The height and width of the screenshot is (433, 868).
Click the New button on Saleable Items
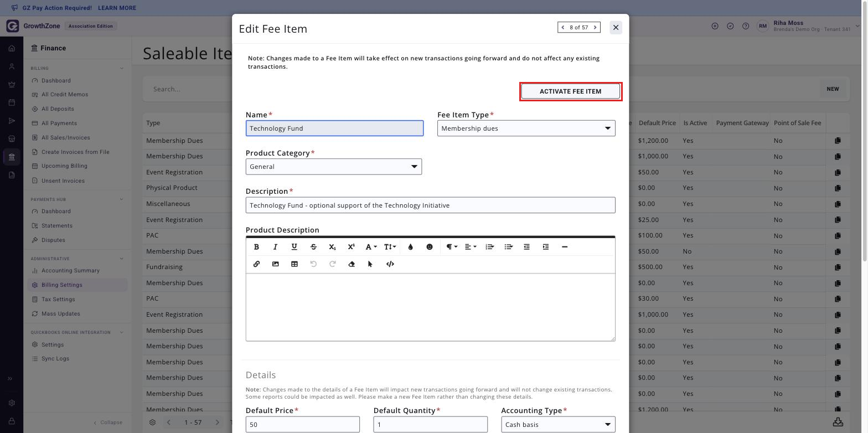[x=833, y=89]
